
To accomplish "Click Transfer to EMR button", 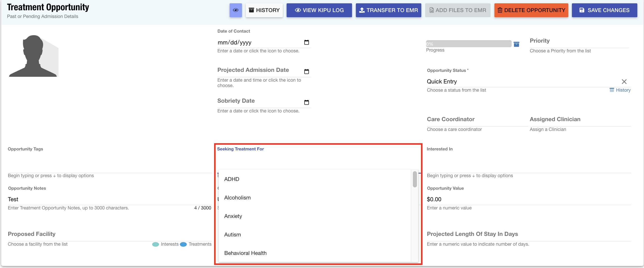I will coord(388,10).
